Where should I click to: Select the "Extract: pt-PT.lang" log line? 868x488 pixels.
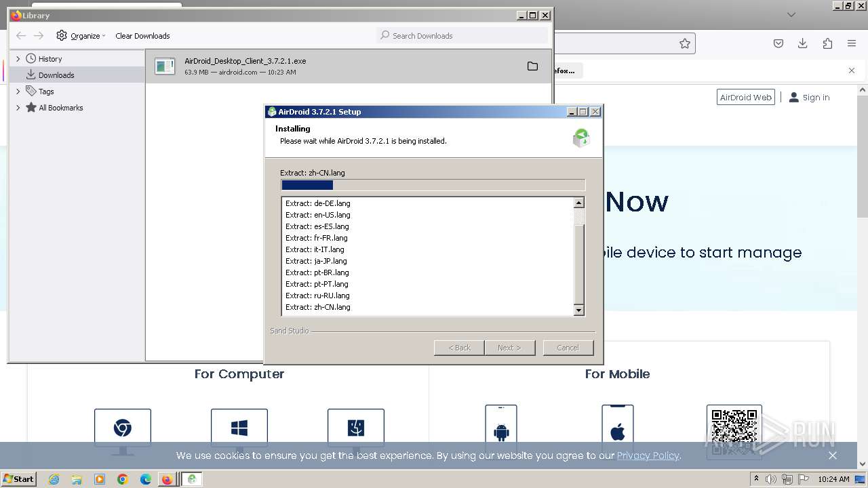pos(317,284)
